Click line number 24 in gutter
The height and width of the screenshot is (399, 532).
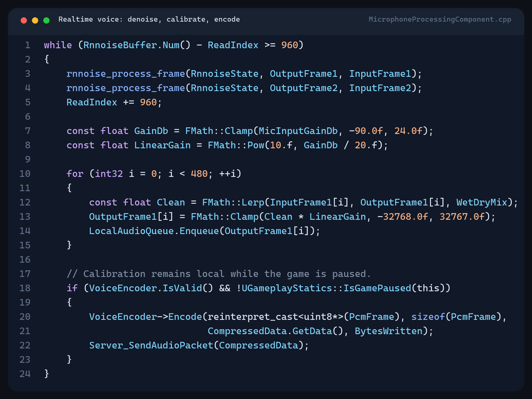point(25,374)
